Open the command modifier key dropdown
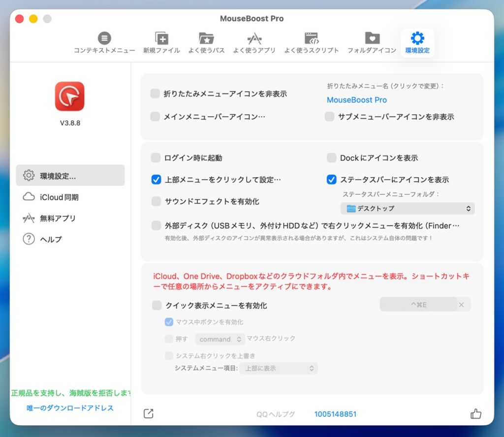504x437 pixels. pos(220,339)
